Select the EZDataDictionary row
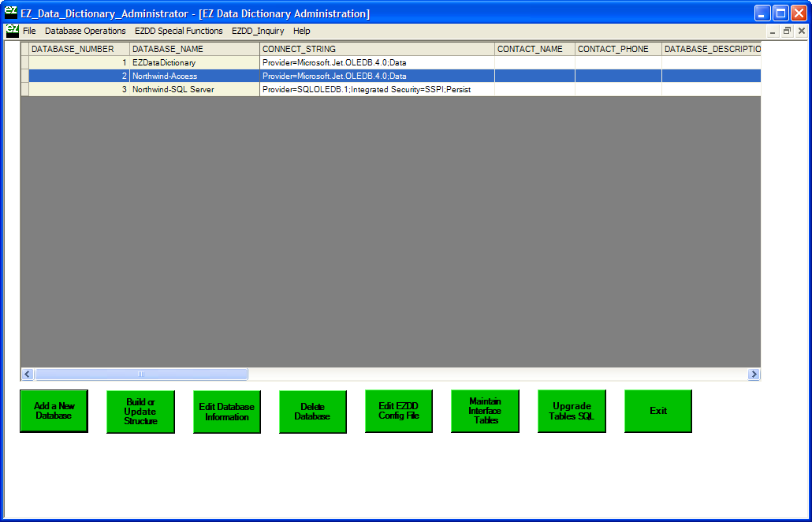 164,62
